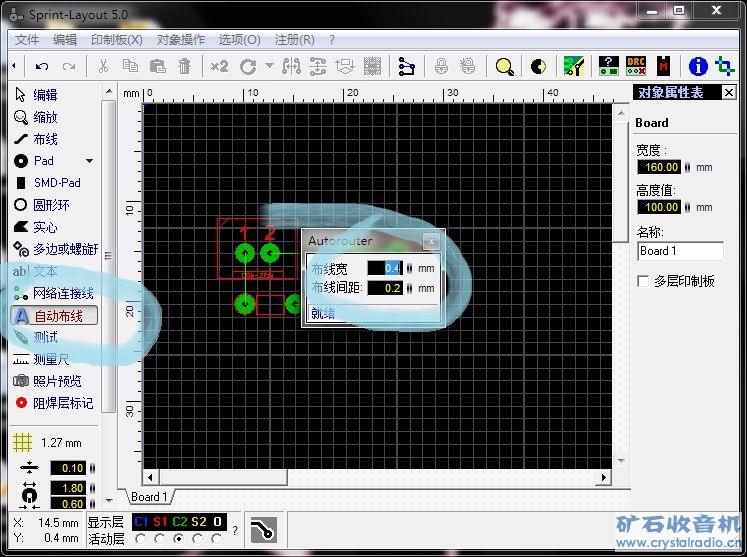The height and width of the screenshot is (557, 747).
Task: Toggle visibility of S1 display layer
Action: [x=160, y=522]
